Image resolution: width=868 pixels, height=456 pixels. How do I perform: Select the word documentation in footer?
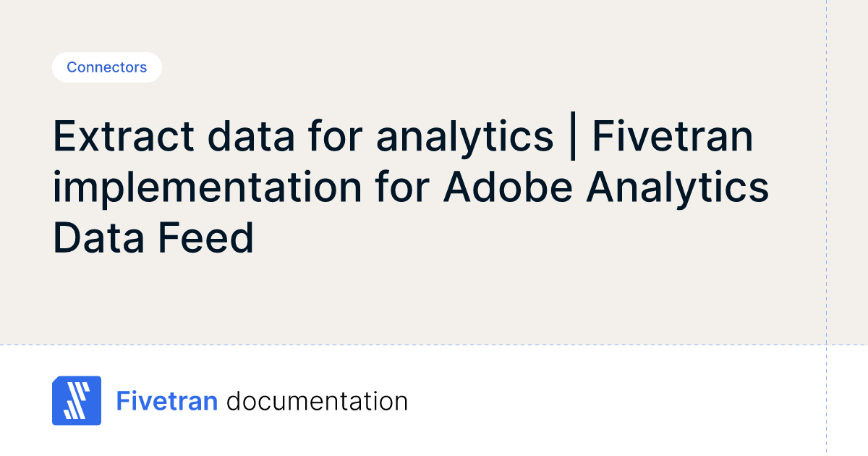point(317,401)
